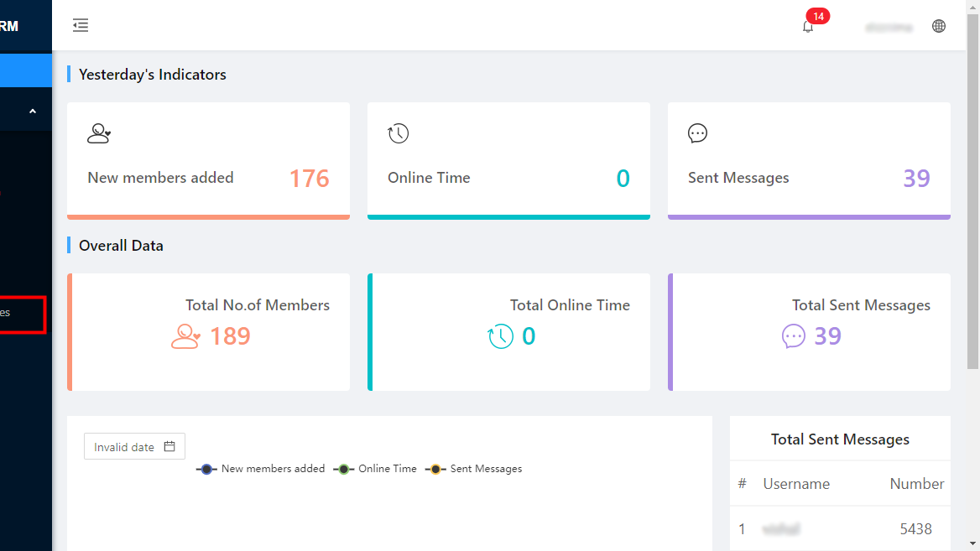This screenshot has height=551, width=980.
Task: Click the Sent Messages chat bubble icon
Action: [697, 133]
